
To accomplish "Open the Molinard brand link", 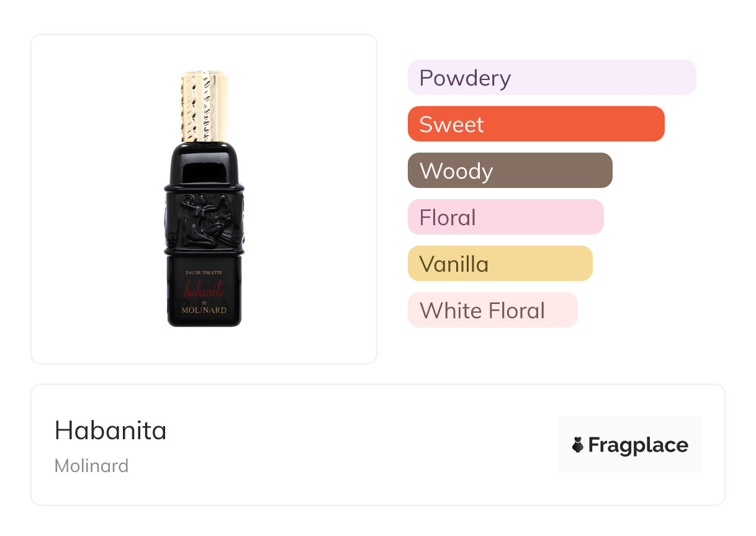I will click(91, 466).
